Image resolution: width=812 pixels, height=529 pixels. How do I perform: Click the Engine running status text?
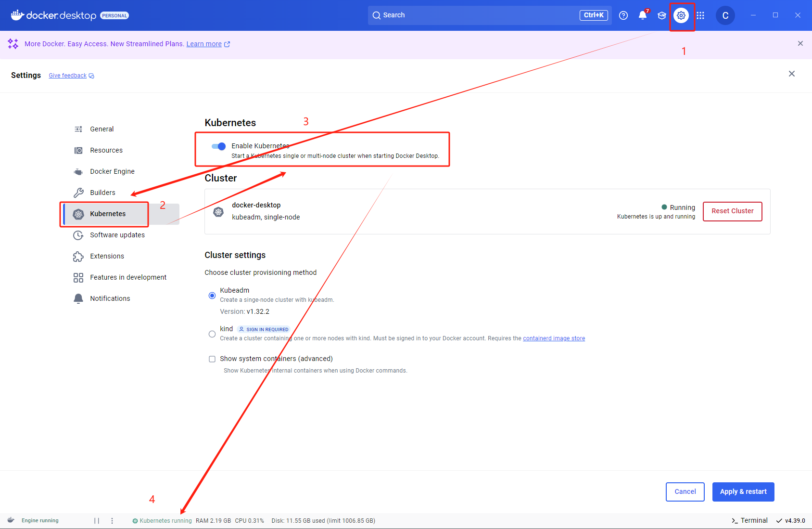click(x=40, y=520)
